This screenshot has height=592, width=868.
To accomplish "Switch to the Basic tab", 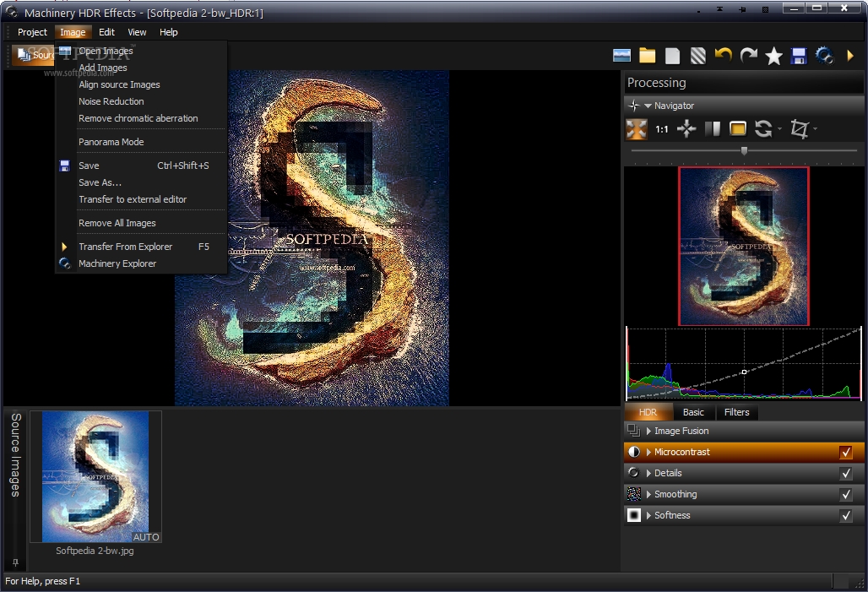I will pos(693,412).
